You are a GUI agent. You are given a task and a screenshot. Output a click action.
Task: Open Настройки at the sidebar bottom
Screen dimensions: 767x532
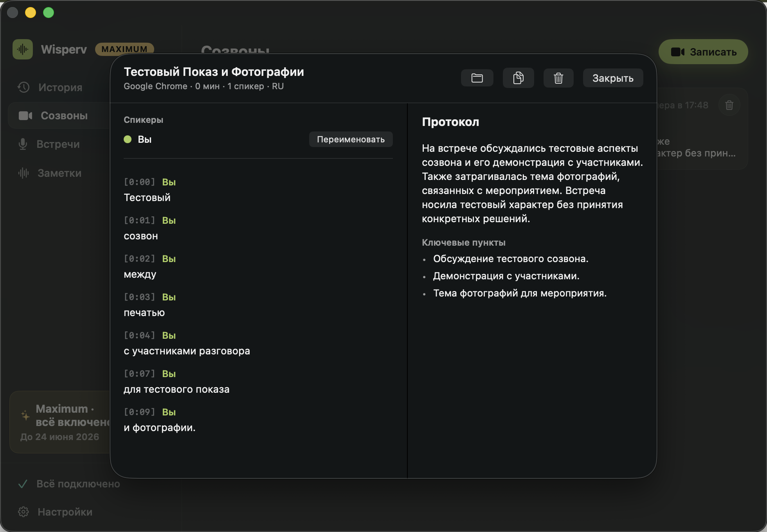pyautogui.click(x=65, y=512)
